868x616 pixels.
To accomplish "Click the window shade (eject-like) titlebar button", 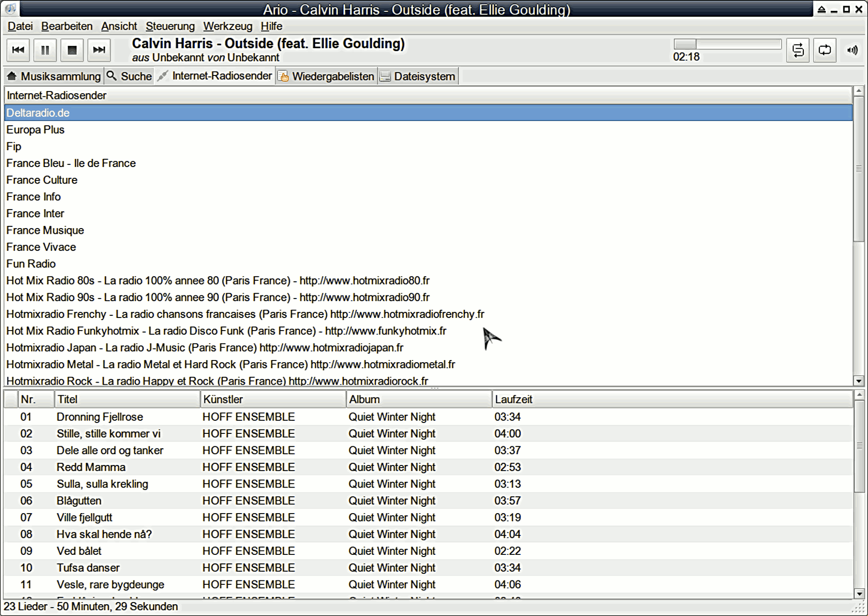I will (821, 9).
